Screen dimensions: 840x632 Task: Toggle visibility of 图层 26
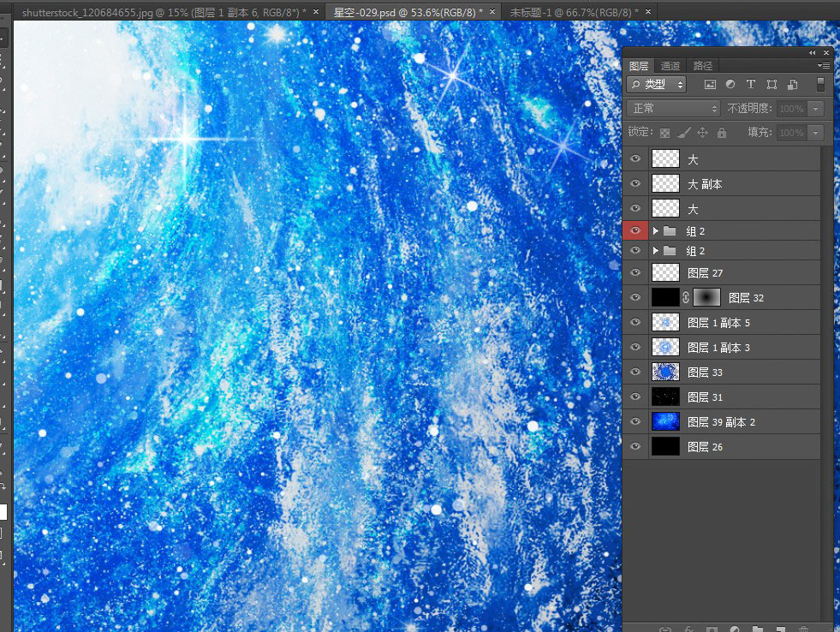635,446
